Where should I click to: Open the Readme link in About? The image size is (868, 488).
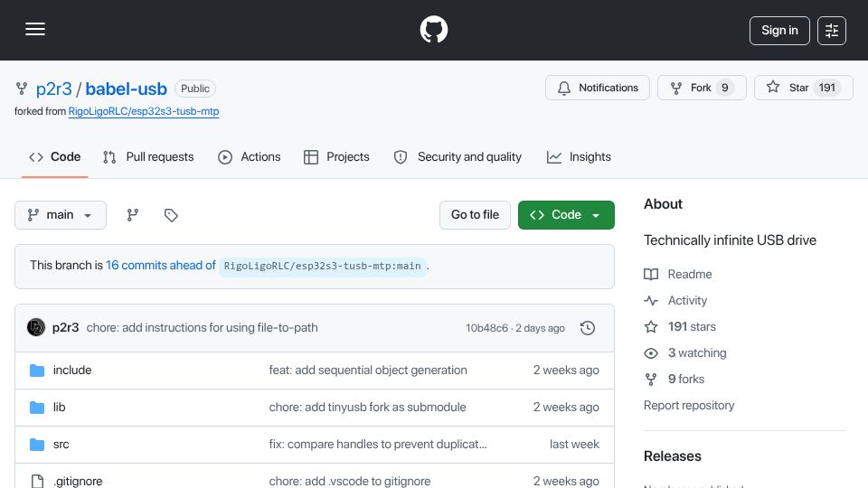[678, 275]
